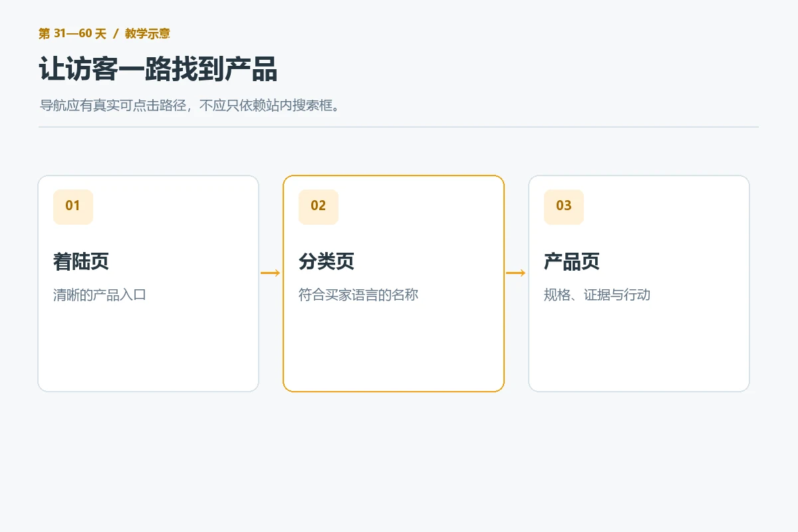Click the 01 step badge
Image resolution: width=798 pixels, height=532 pixels.
(73, 207)
